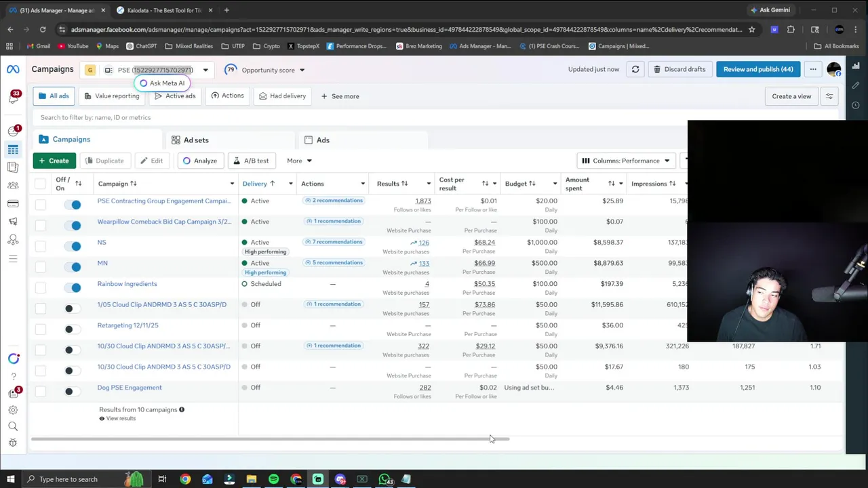Open the Ads reporting icon in sidebar
Screen dimensions: 868x488
(x=13, y=167)
